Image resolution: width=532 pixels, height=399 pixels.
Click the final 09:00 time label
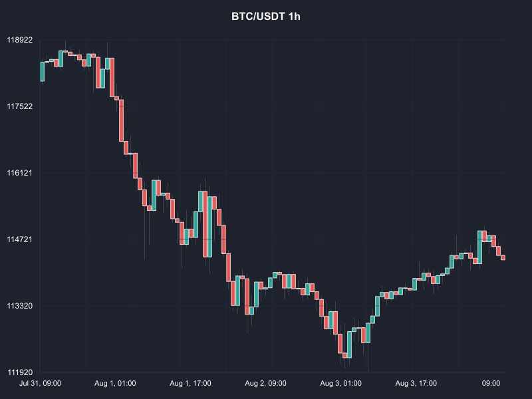pos(491,384)
